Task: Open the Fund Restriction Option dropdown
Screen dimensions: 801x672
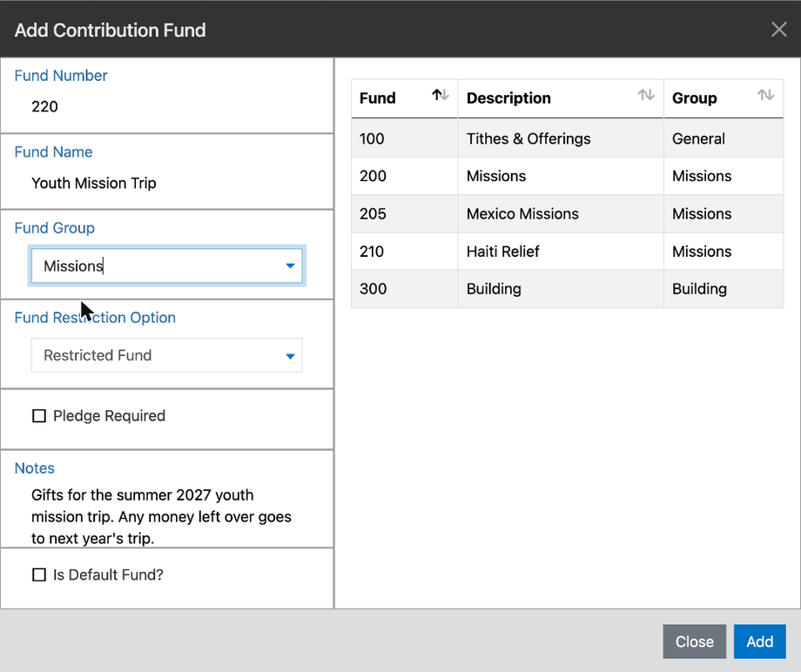Action: 166,355
